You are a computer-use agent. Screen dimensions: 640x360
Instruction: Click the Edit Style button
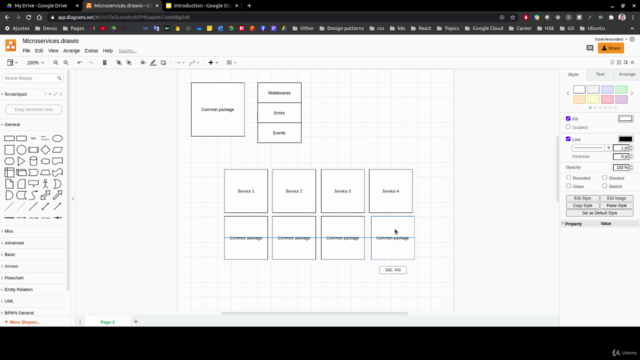(582, 198)
